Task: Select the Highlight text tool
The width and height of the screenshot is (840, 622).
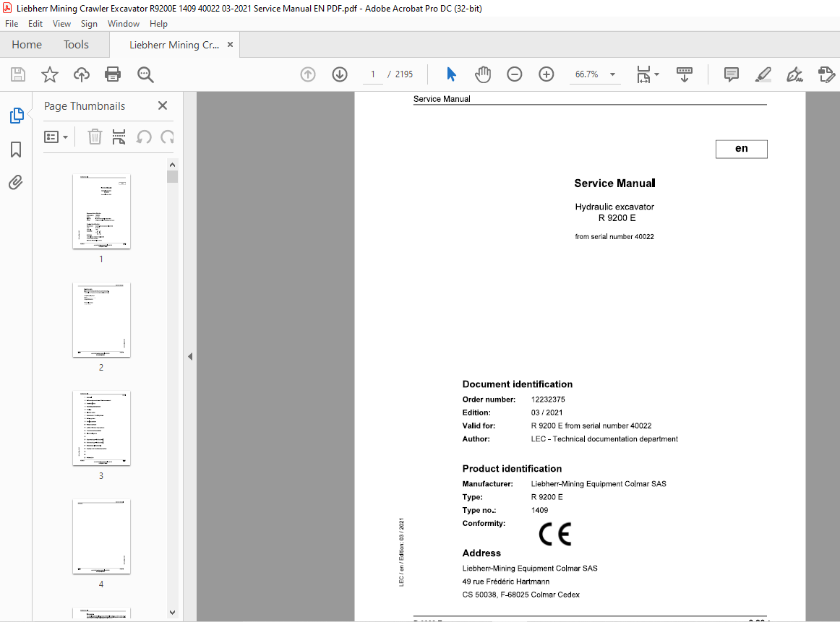Action: point(763,74)
